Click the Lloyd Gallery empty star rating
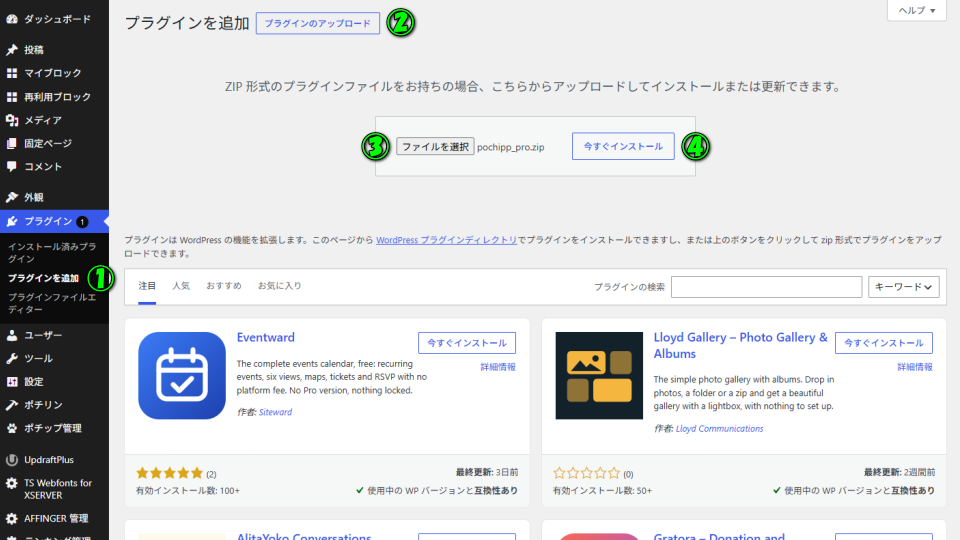960x540 pixels. pyautogui.click(x=587, y=473)
